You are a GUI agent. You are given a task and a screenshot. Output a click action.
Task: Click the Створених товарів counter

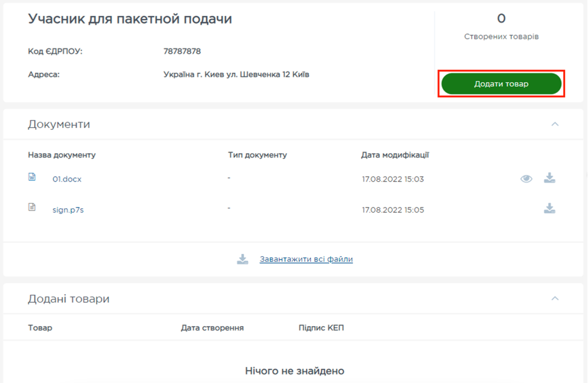(501, 27)
